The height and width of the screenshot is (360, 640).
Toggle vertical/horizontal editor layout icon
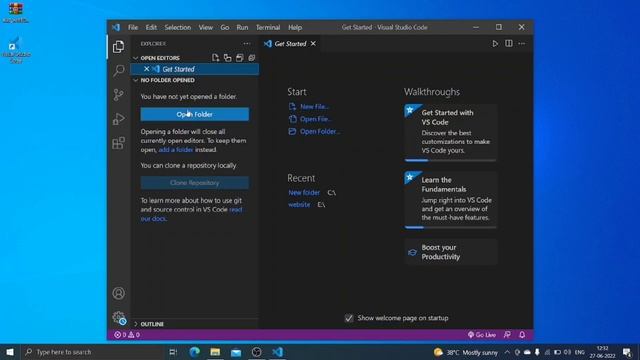coord(227,58)
